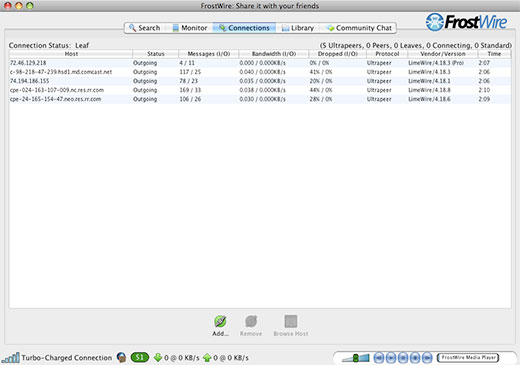Click the green 51 shared files badge

click(x=139, y=358)
